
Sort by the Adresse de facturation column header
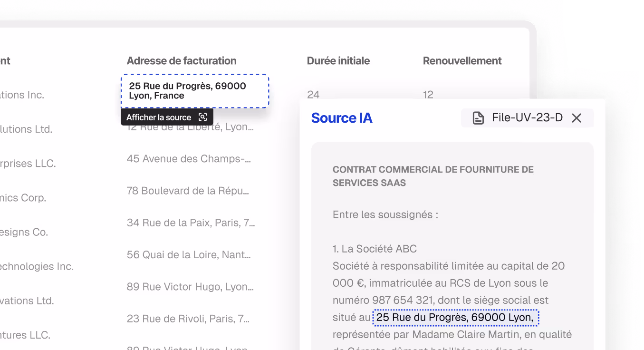click(182, 61)
